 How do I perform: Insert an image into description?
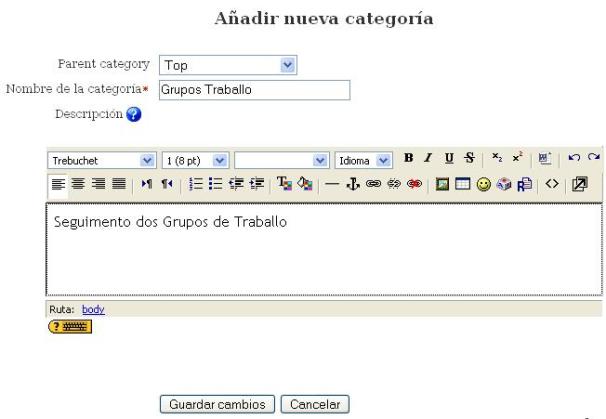(x=442, y=184)
